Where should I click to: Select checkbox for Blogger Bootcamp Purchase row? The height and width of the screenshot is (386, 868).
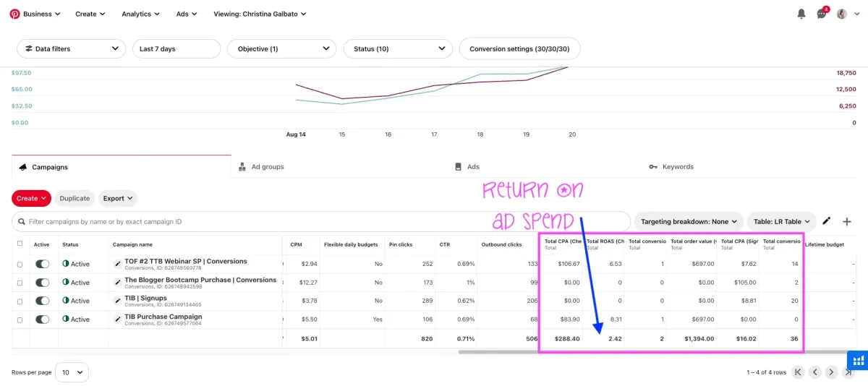[20, 283]
